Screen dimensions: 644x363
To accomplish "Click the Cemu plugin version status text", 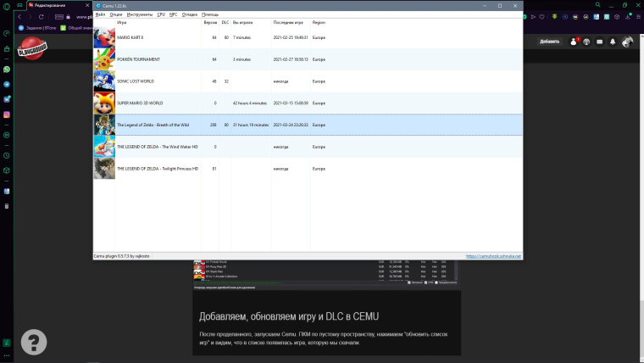I will pos(121,256).
